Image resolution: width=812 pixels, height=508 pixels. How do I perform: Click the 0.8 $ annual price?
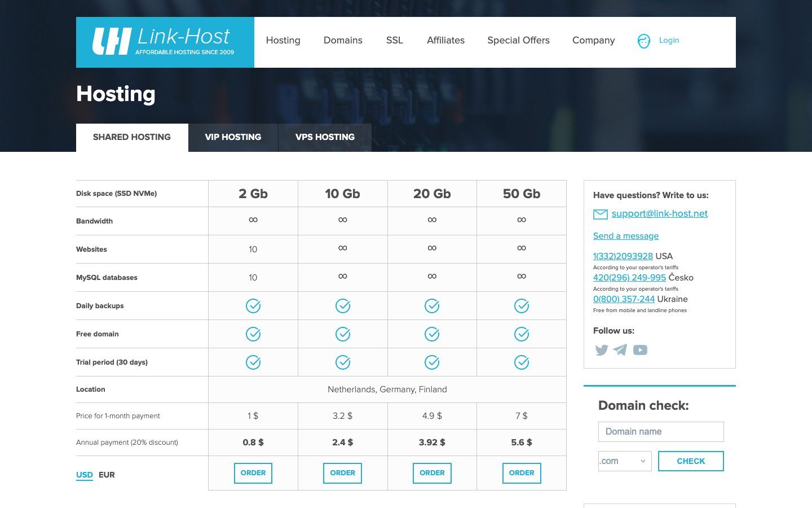(253, 443)
